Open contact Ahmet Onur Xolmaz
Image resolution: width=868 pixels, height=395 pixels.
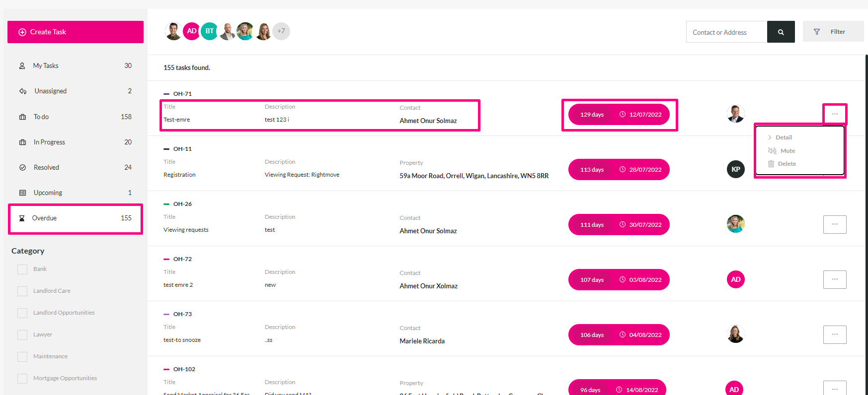(x=429, y=286)
